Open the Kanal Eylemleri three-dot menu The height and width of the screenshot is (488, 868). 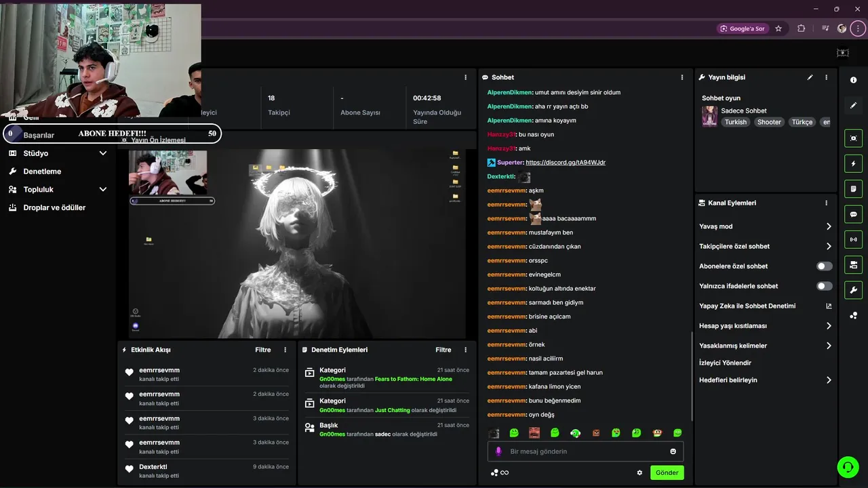click(826, 203)
